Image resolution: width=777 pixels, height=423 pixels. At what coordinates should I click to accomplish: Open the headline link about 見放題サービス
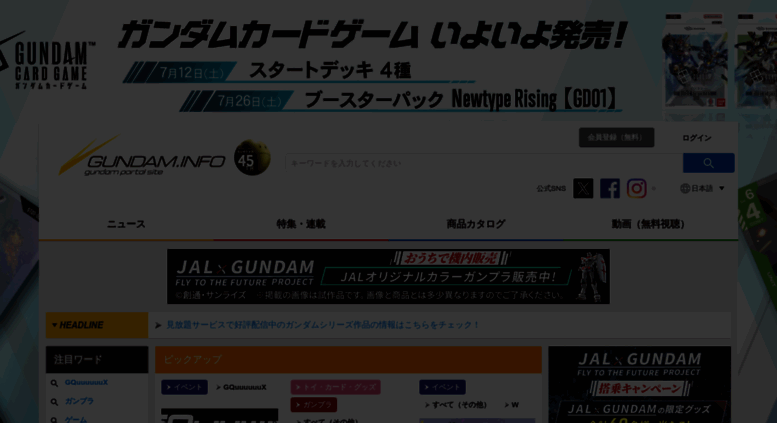pyautogui.click(x=323, y=325)
